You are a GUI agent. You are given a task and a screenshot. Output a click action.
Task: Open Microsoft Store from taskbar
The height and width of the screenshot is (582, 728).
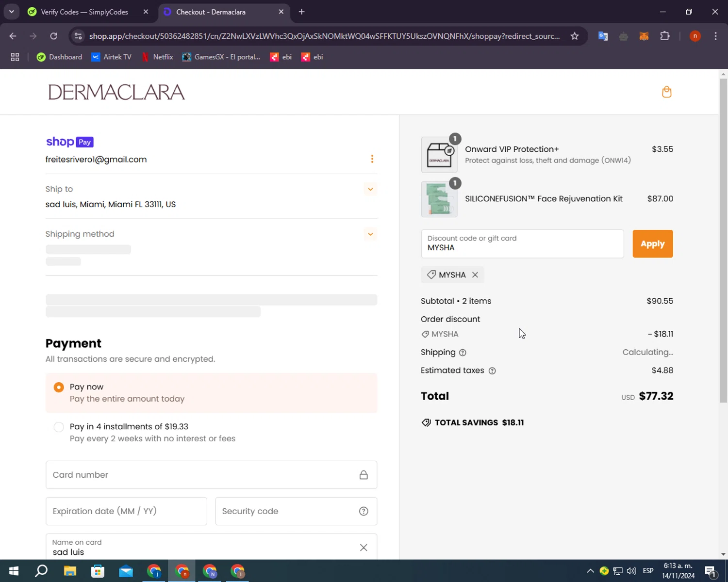tap(98, 571)
